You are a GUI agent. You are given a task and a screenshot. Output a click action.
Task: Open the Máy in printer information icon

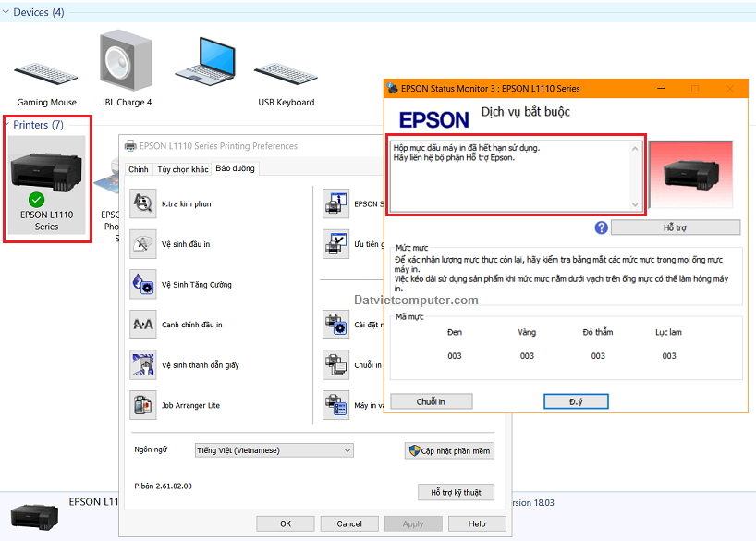point(336,405)
